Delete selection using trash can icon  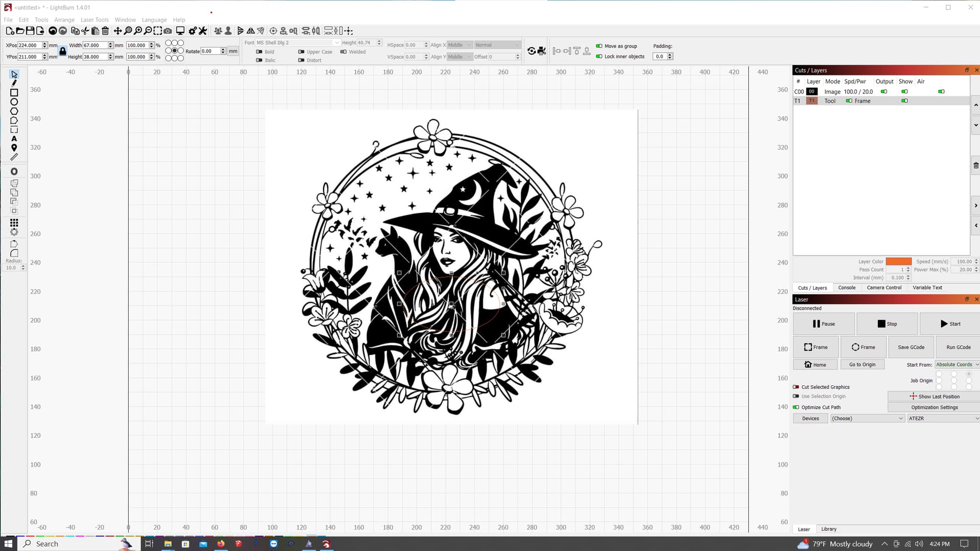106,31
